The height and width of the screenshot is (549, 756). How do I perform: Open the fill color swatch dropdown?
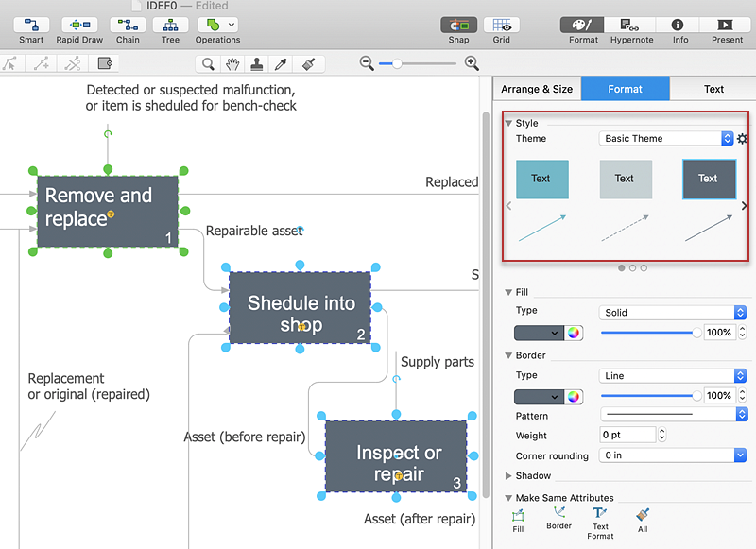(x=539, y=333)
